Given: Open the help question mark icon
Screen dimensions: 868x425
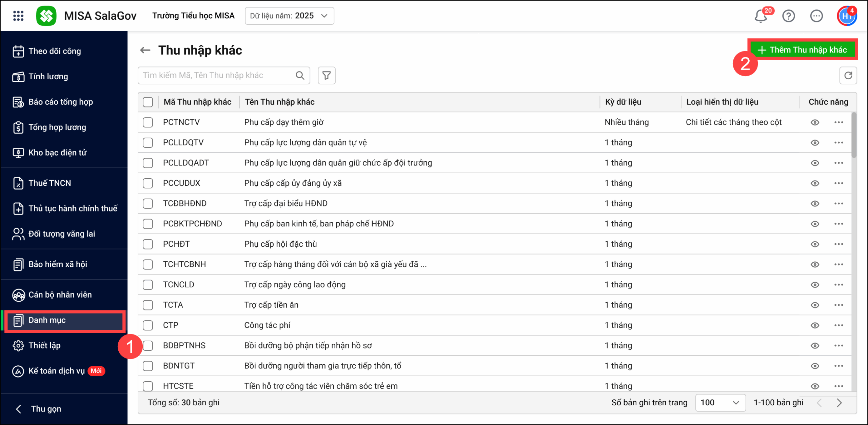Looking at the screenshot, I should point(789,16).
